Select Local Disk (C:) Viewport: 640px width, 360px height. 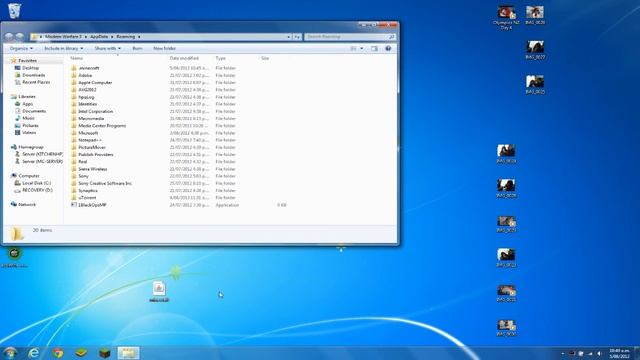[x=36, y=183]
